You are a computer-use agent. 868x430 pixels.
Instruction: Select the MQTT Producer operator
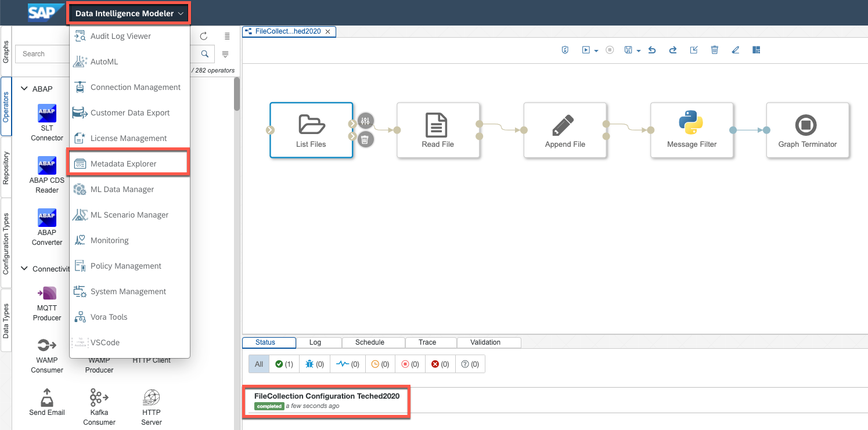[47, 303]
